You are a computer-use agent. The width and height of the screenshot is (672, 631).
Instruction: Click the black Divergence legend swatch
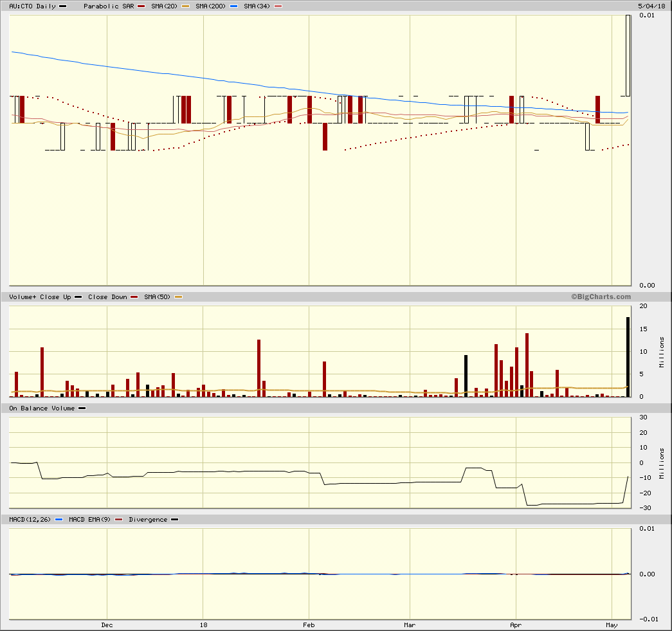click(x=174, y=520)
